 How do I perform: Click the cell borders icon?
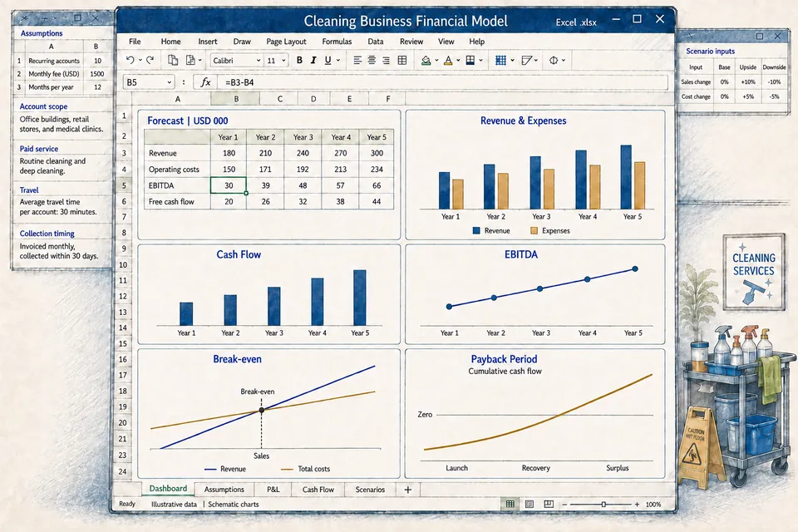[470, 60]
